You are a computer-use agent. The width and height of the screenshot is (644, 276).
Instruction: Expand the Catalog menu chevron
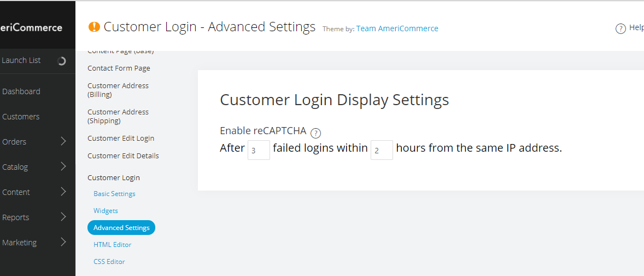pyautogui.click(x=63, y=166)
